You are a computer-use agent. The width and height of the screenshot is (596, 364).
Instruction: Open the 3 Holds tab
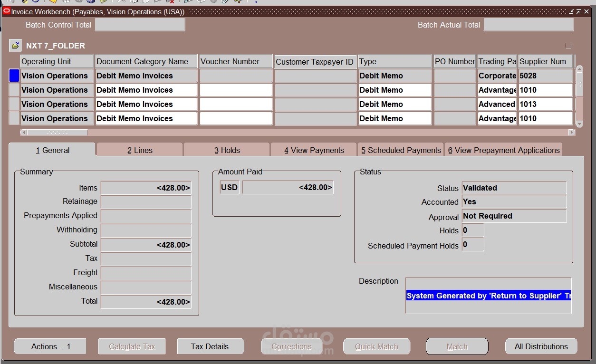[x=227, y=150]
